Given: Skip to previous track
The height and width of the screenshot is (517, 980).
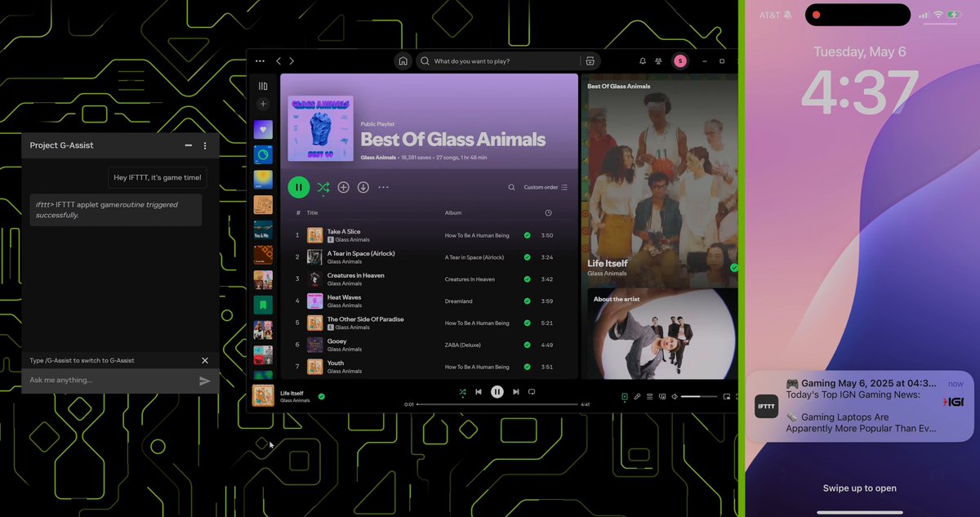Looking at the screenshot, I should 479,392.
